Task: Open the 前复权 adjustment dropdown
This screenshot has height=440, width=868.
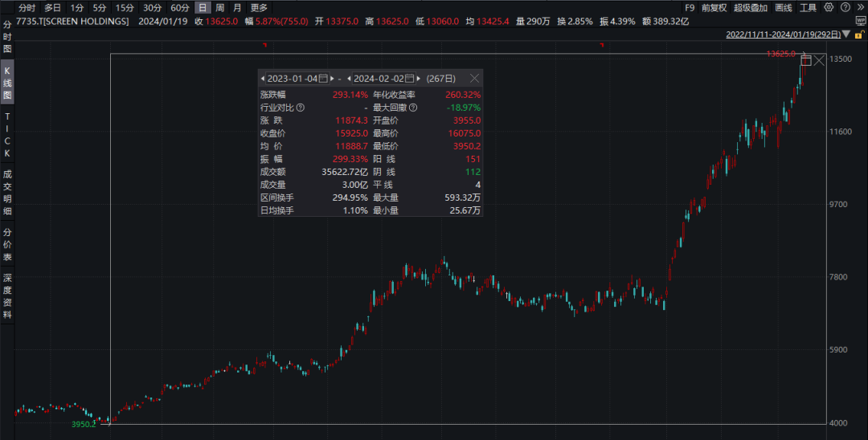Action: tap(713, 7)
